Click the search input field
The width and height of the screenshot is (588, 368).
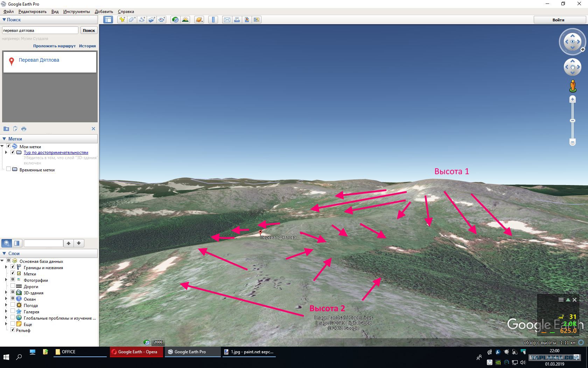40,30
